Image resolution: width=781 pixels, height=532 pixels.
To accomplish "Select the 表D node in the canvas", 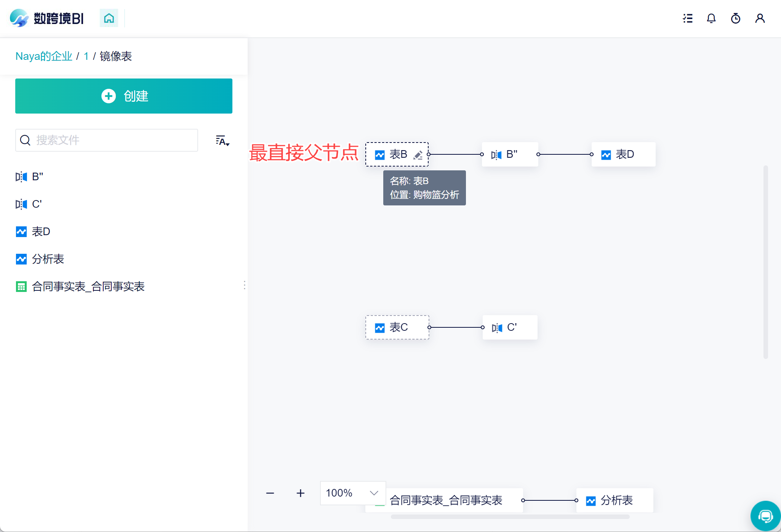I will pos(624,154).
